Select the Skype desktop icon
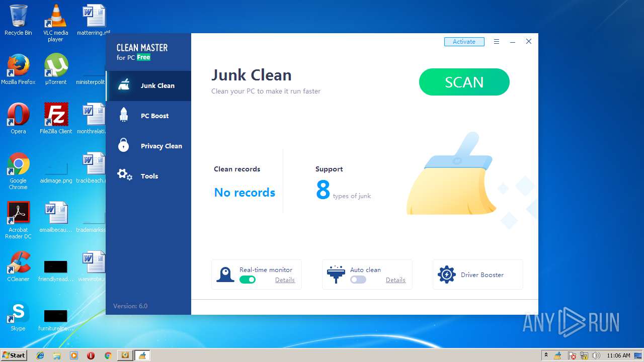Viewport: 644px width, 362px height. (18, 316)
